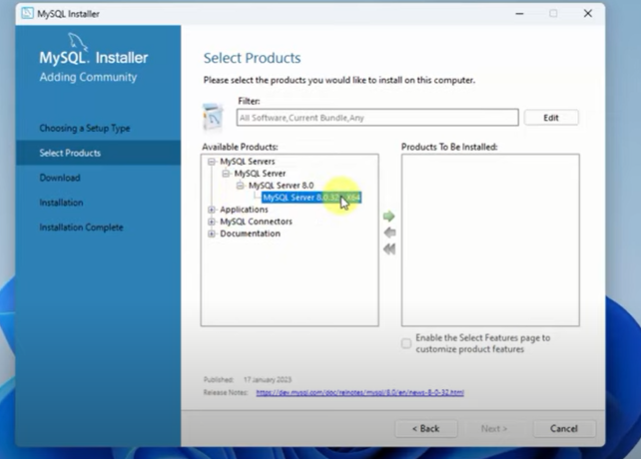The image size is (641, 459).
Task: Click the '17 January 2023' published date
Action: click(x=267, y=380)
